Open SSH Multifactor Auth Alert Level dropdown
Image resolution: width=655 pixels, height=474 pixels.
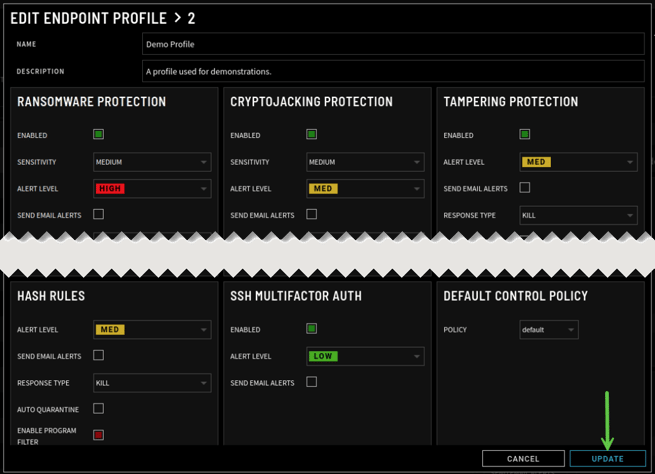(x=365, y=356)
